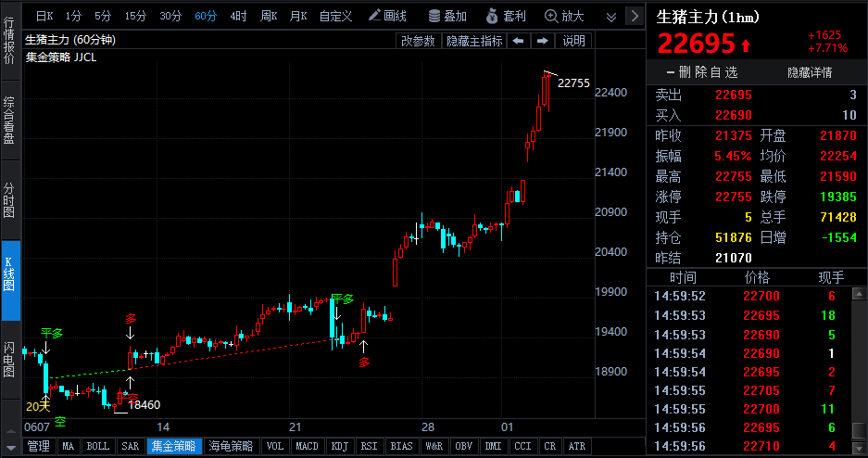This screenshot has width=868, height=458.
Task: Switch to 30分 period
Action: point(170,16)
